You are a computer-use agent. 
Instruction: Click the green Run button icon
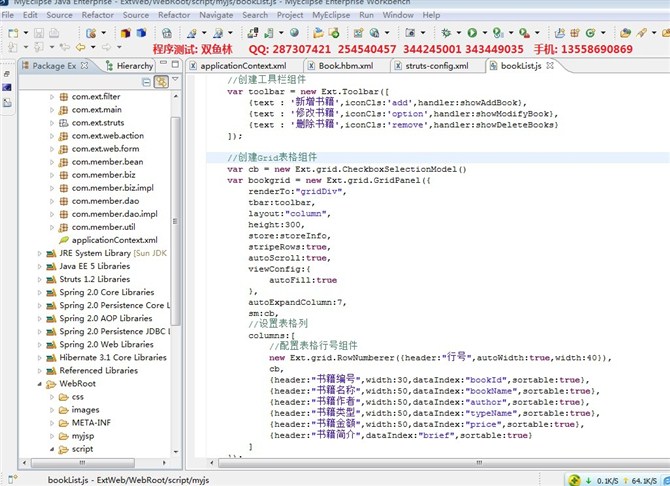tap(472, 33)
